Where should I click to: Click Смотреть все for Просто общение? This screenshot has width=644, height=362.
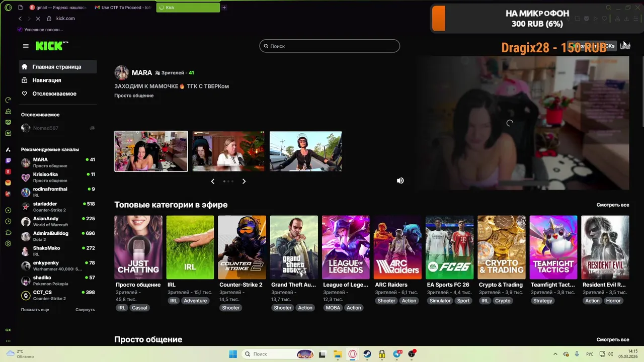pyautogui.click(x=613, y=340)
